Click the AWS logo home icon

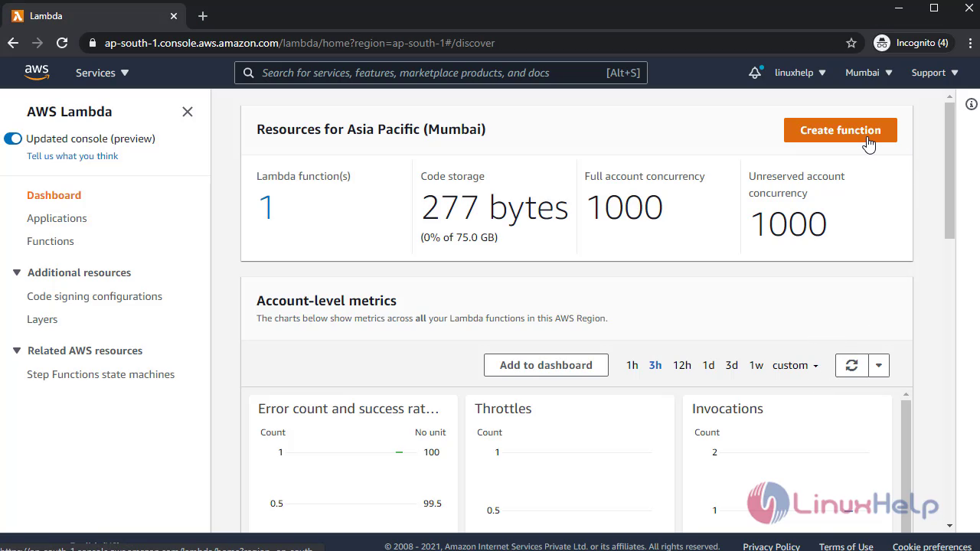coord(37,72)
